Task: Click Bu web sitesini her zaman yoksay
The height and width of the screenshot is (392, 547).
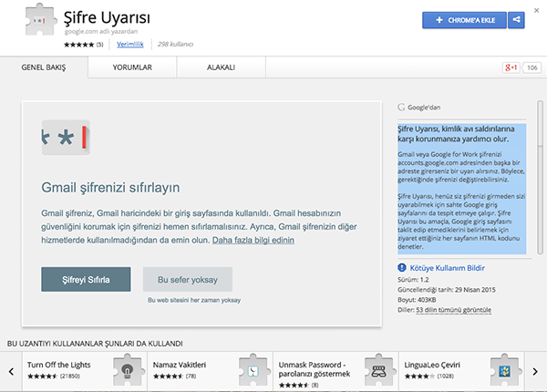Action: click(x=194, y=300)
